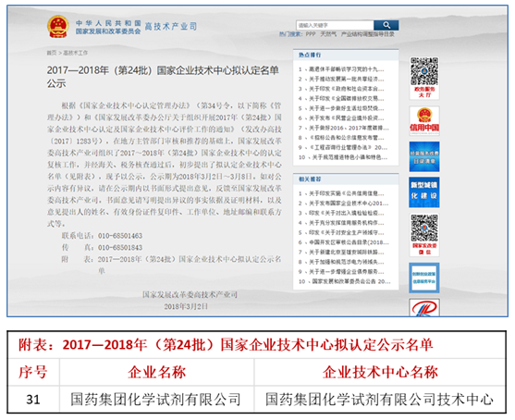Open the 附表 attachment name in the article
Viewport: 515px width, 420px height.
(190, 265)
